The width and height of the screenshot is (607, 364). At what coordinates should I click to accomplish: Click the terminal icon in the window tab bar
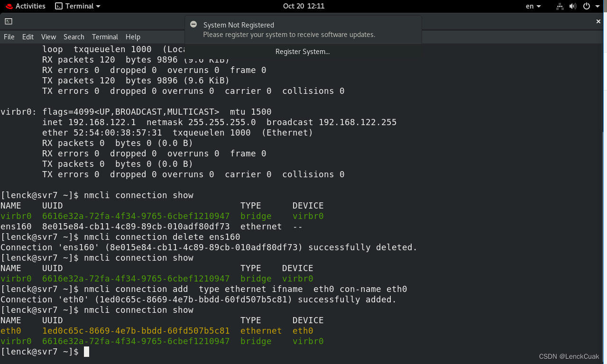click(x=9, y=21)
